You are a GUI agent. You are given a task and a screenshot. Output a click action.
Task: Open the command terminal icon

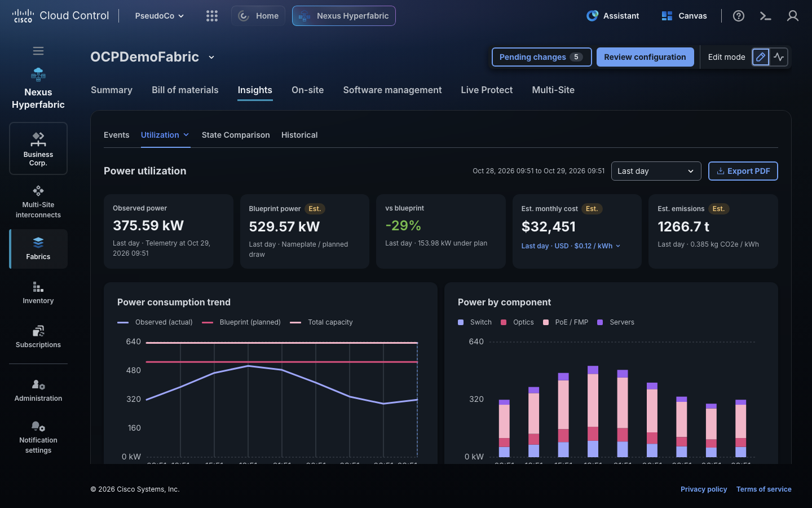(765, 16)
